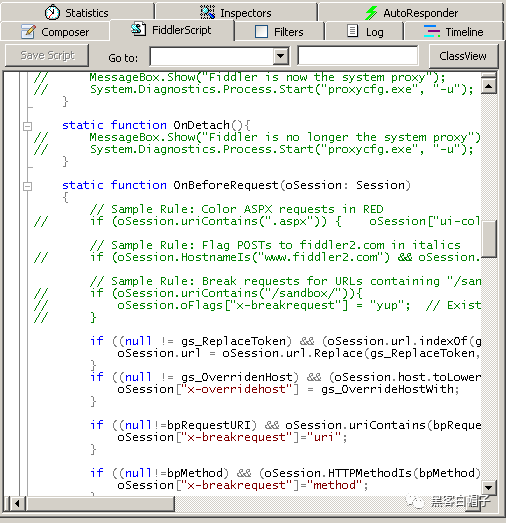The image size is (506, 523).
Task: Click the text 'OnDetach' in code
Action: click(201, 125)
